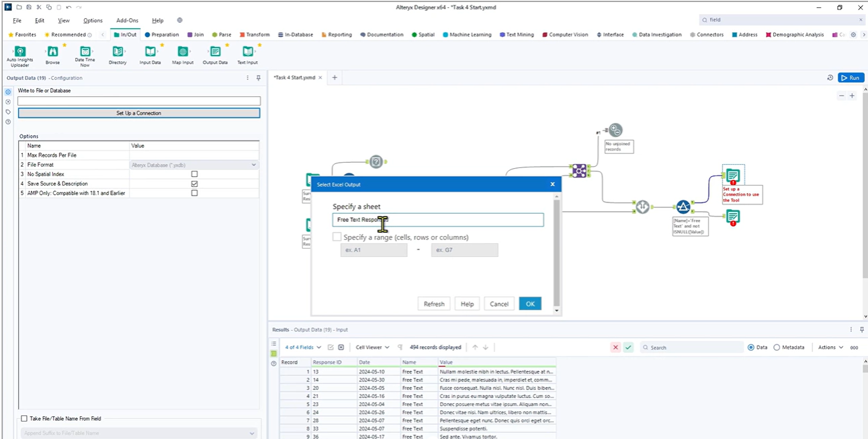Click globe language icon in menu bar
Viewport: 868px width, 439px height.
click(179, 20)
